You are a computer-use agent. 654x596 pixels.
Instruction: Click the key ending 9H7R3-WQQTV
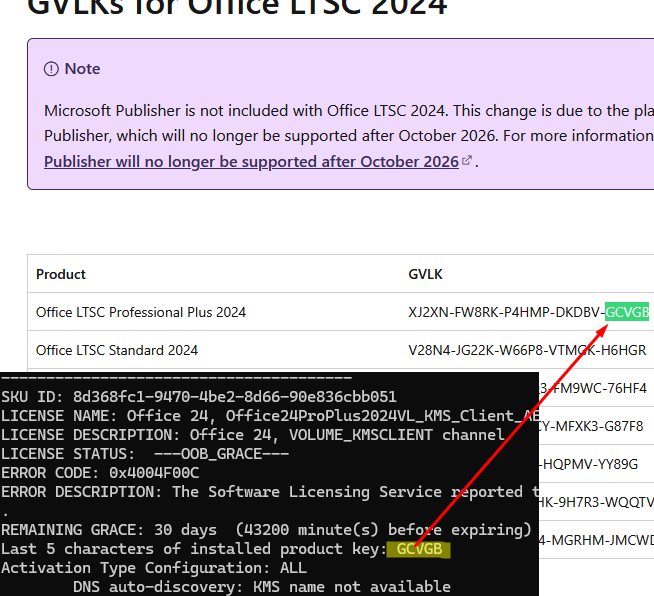pos(596,502)
